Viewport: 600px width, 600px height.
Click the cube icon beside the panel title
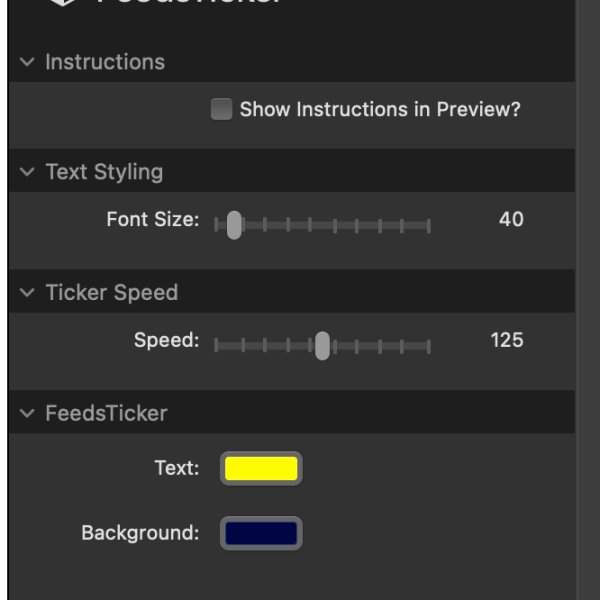(63, 3)
